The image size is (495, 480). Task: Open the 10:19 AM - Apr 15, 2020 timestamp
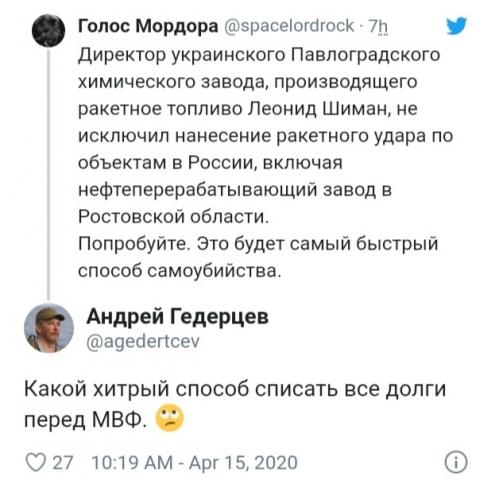(x=194, y=463)
